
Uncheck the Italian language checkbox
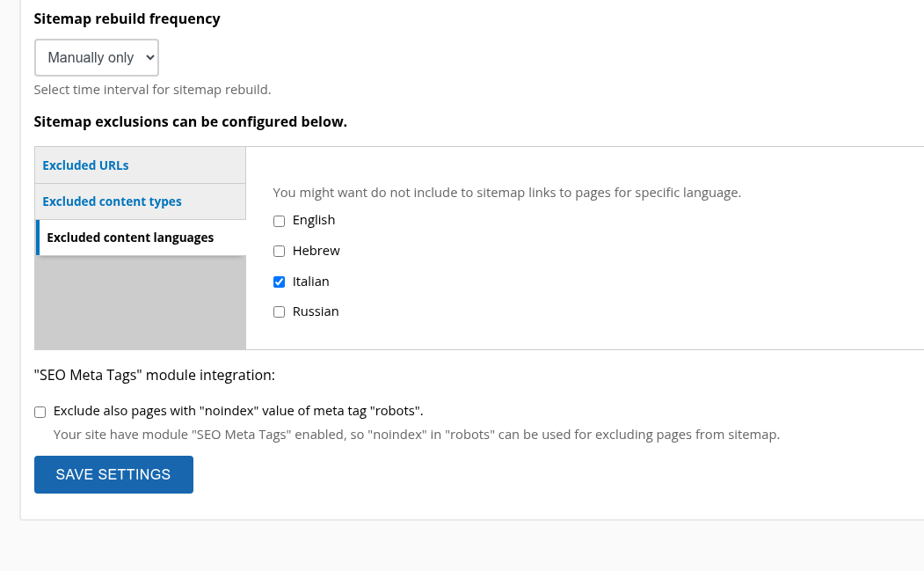[280, 282]
